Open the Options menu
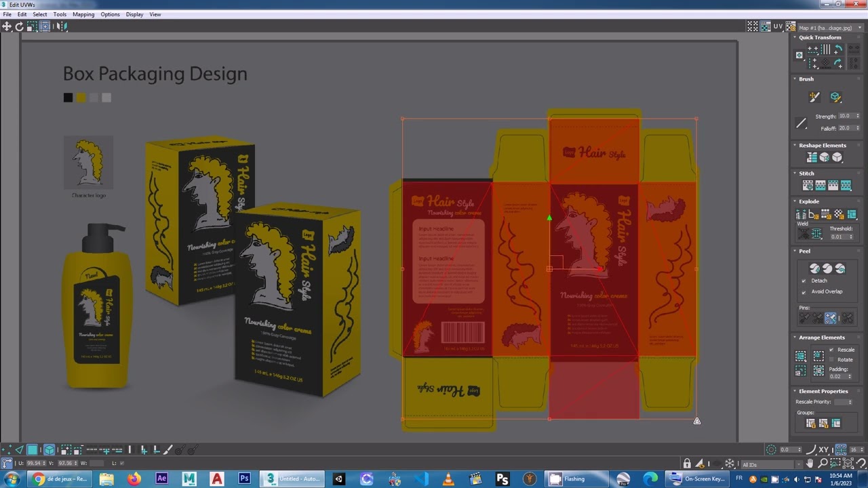 tap(110, 14)
